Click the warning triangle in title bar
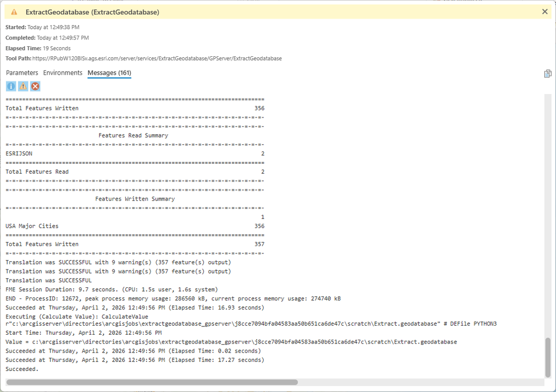Image resolution: width=556 pixels, height=392 pixels. (14, 12)
